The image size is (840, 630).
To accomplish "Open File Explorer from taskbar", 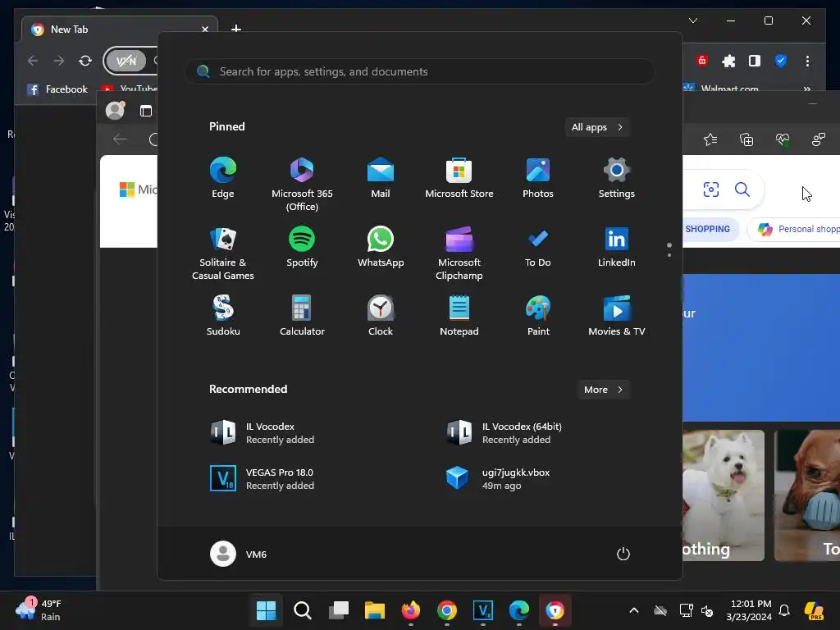I will 374,610.
